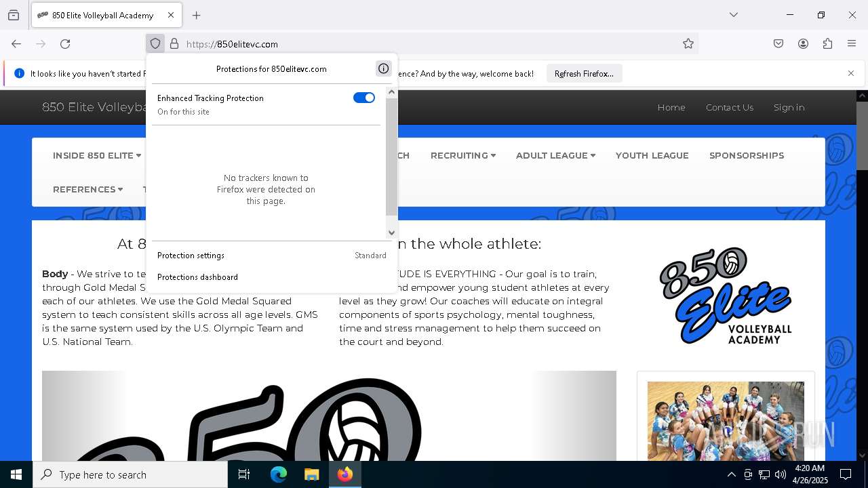Click the taskbar clock showing 4:20 AM

point(810,474)
